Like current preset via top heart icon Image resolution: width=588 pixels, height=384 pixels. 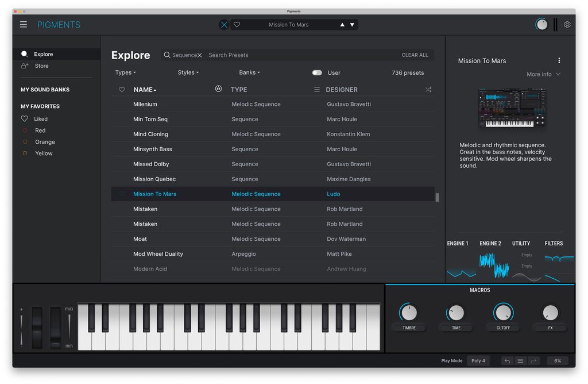tap(237, 25)
